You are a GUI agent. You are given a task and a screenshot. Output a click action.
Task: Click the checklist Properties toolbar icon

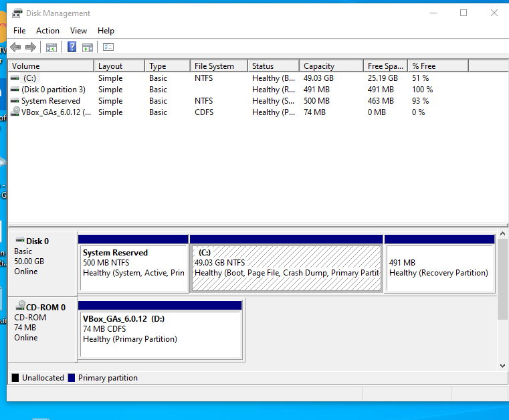click(x=108, y=47)
